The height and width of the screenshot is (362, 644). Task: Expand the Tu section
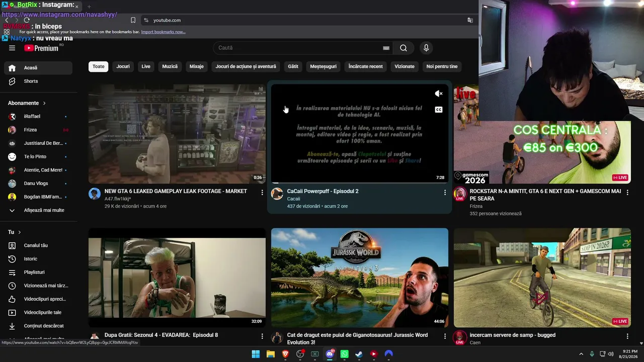tap(15, 232)
